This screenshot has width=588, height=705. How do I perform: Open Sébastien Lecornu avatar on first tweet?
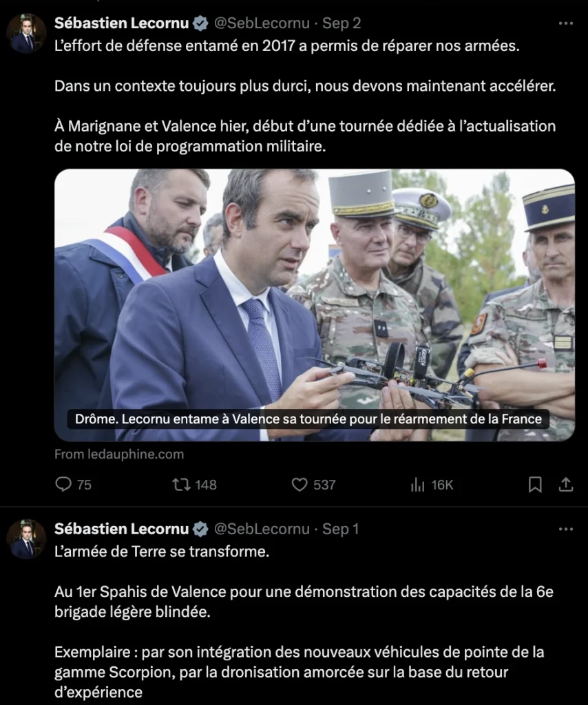click(27, 34)
